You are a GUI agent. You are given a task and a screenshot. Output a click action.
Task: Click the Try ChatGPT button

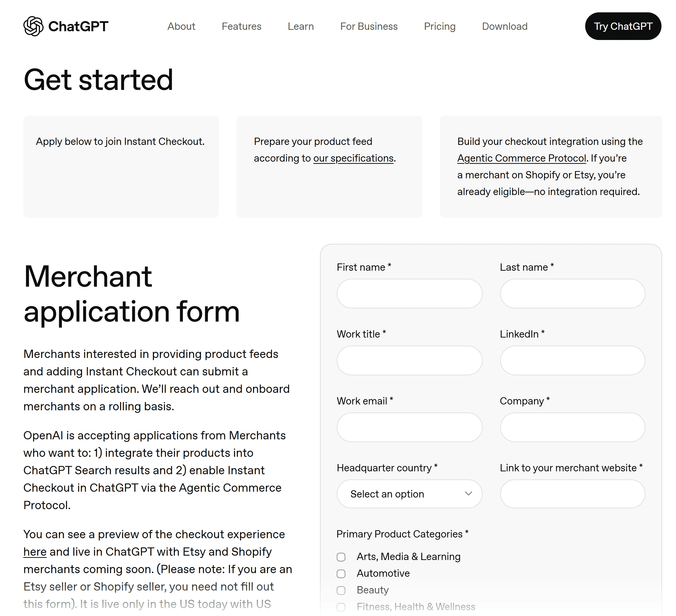[x=623, y=26]
